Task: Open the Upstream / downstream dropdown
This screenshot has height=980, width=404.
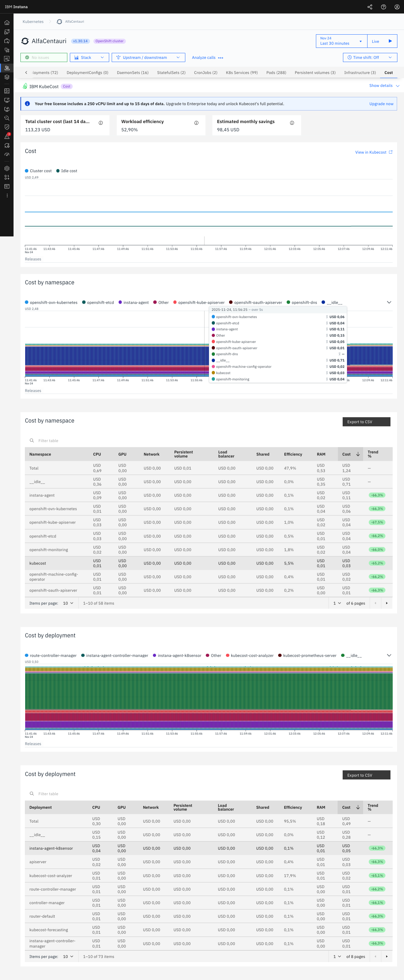Action: 148,57
